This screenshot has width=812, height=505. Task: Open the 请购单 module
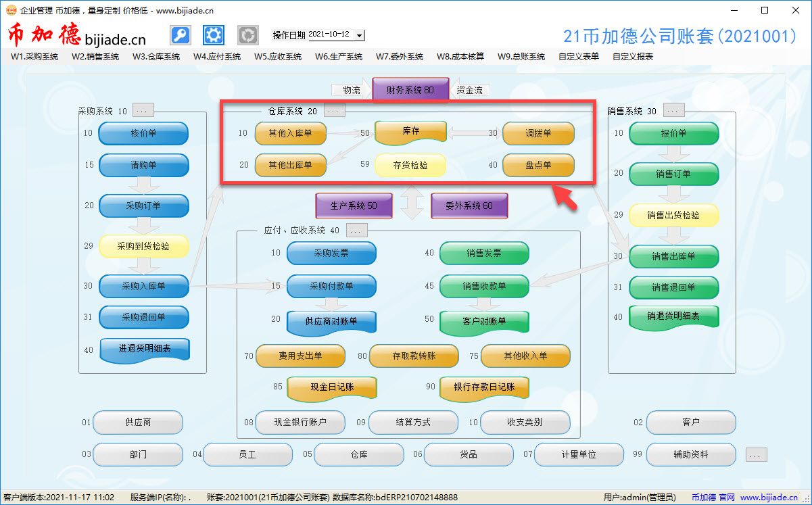point(143,165)
